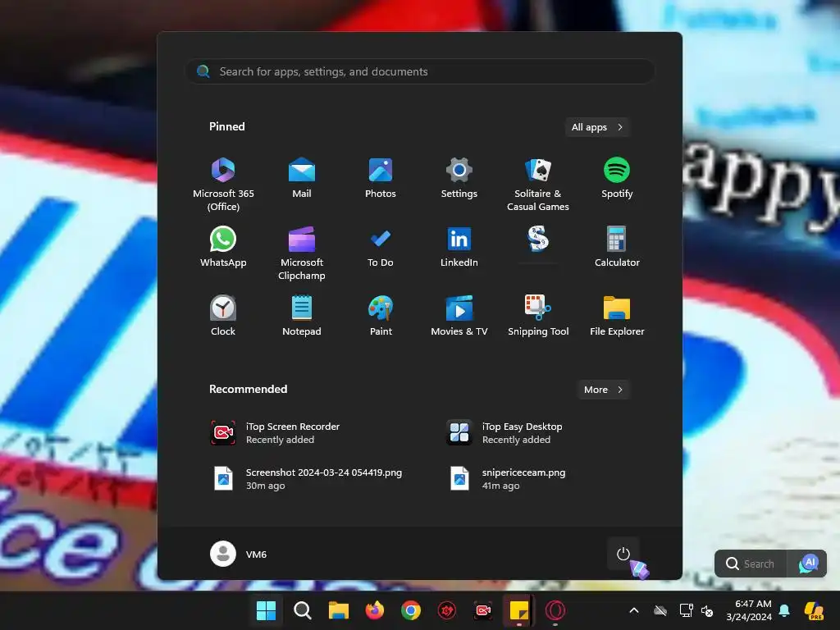Launch the Mail app

[302, 178]
